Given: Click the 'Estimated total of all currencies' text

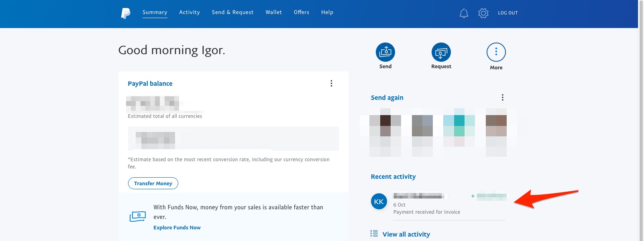Looking at the screenshot, I should [x=165, y=116].
